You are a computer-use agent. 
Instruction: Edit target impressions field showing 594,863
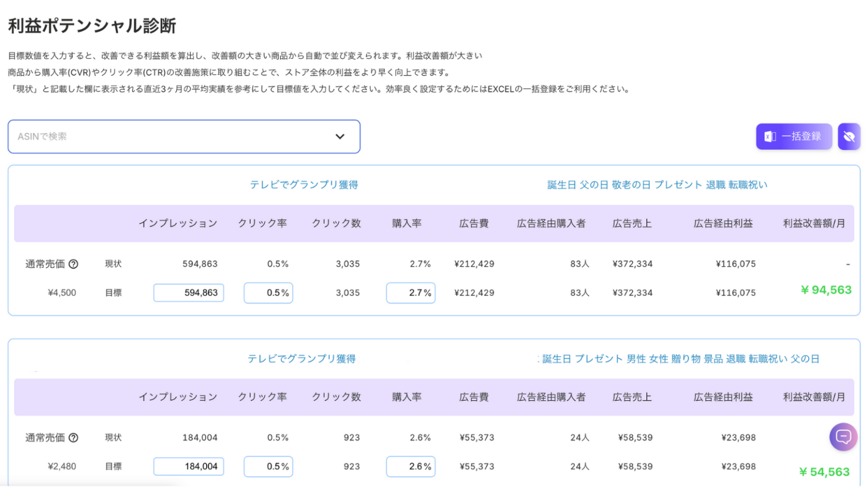[189, 293]
